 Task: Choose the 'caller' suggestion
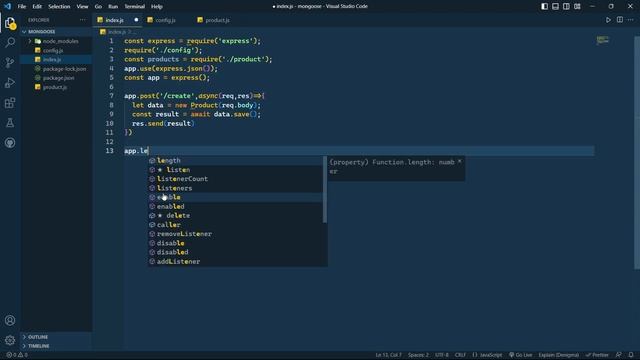coord(236,225)
